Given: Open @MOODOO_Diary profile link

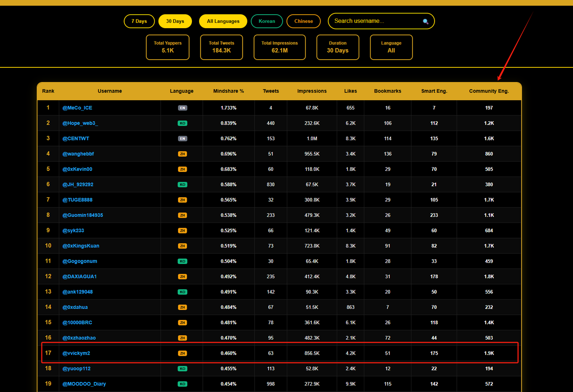Looking at the screenshot, I should 84,384.
